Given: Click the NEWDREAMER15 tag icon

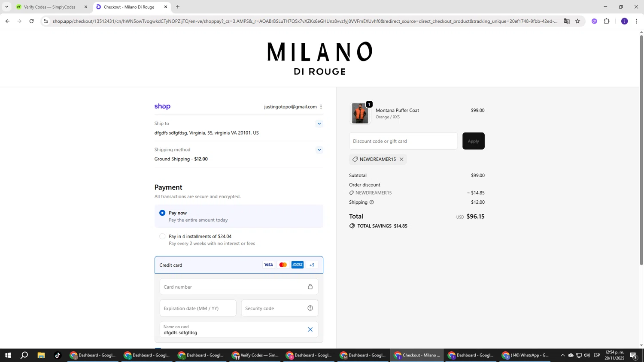Looking at the screenshot, I should point(355,159).
